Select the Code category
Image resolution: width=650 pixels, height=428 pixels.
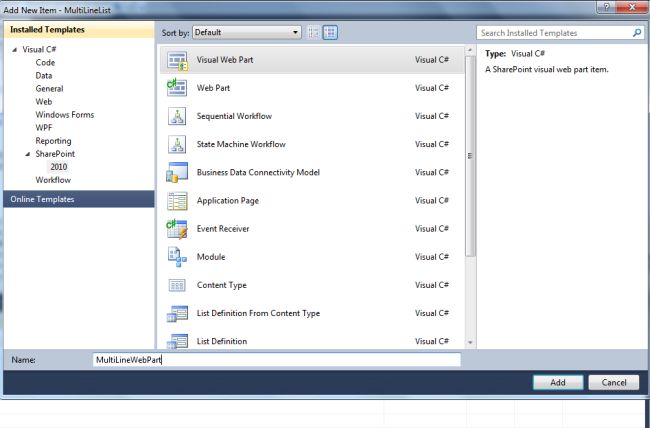45,62
